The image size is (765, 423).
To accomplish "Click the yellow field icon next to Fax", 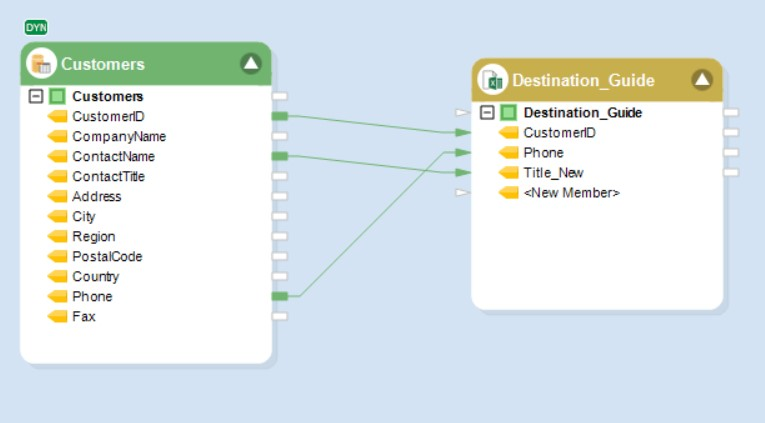I will click(x=57, y=317).
